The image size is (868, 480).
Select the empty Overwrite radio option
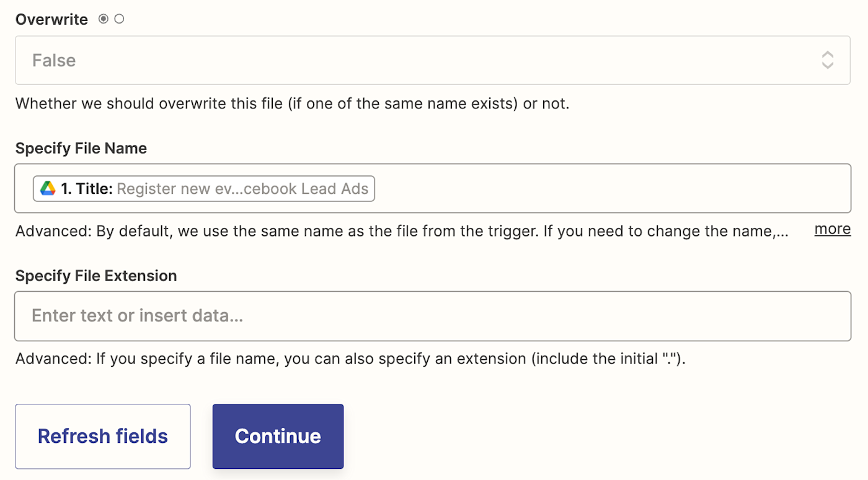119,19
